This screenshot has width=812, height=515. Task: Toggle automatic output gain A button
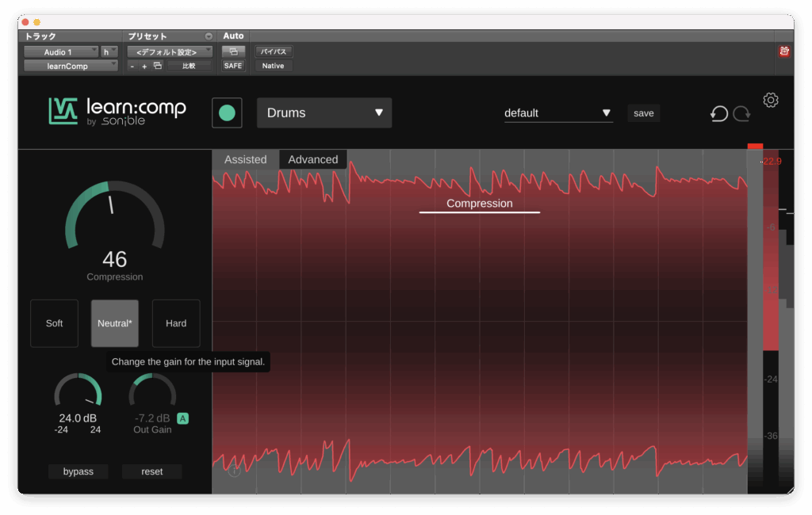coord(183,418)
